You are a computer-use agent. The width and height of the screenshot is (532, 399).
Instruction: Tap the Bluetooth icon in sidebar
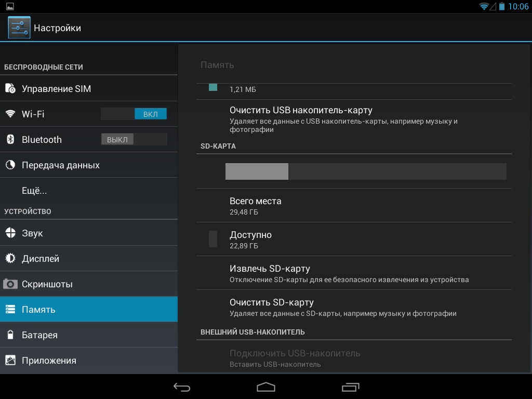click(10, 139)
